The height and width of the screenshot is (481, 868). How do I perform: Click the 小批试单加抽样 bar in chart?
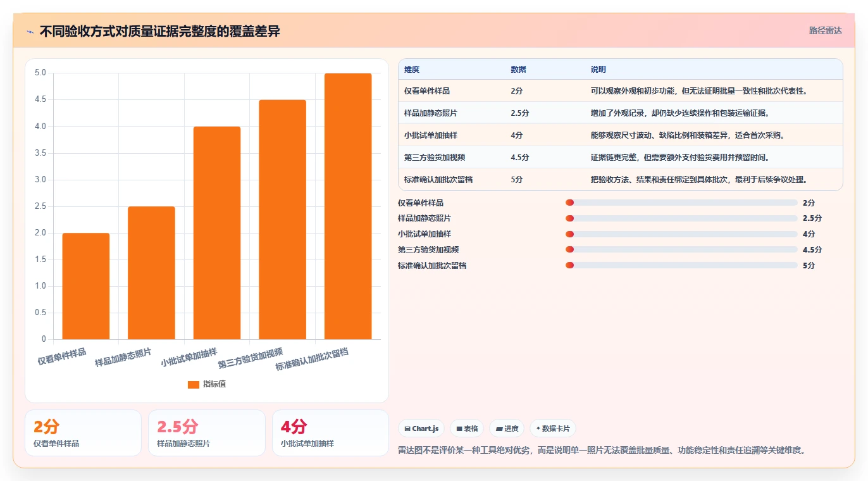coord(217,233)
